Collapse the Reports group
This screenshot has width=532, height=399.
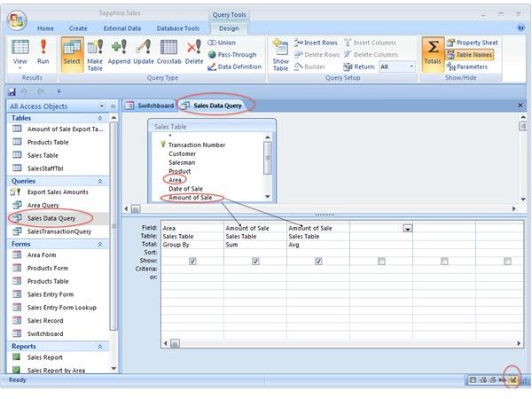(100, 347)
